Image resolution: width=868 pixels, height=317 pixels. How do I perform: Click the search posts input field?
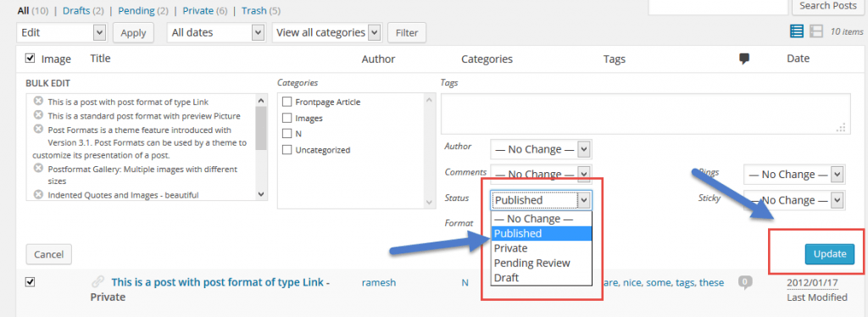718,6
